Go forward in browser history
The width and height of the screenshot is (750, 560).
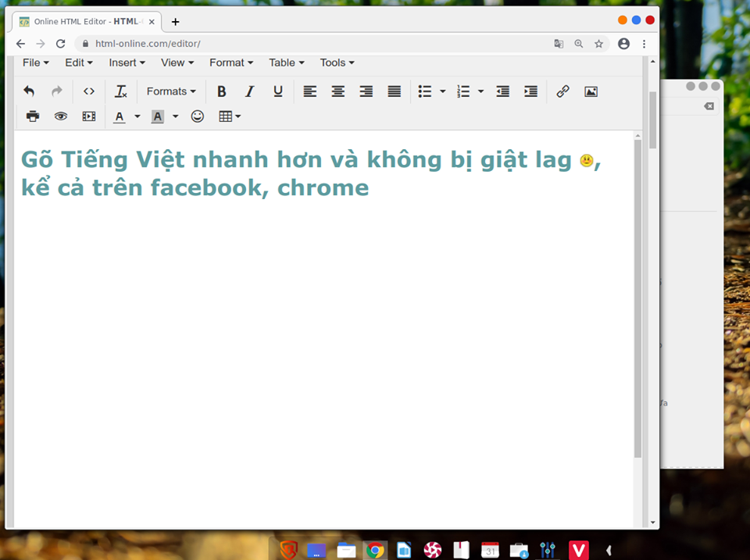point(41,44)
